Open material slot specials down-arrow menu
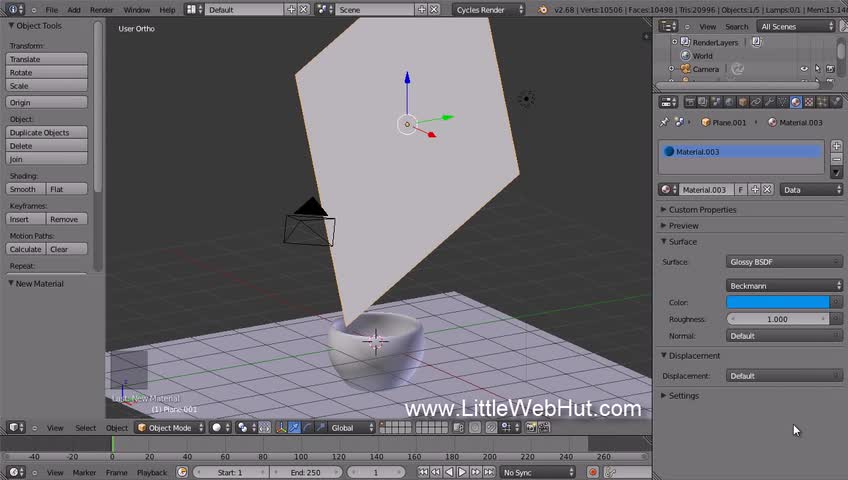The image size is (848, 480). click(836, 173)
